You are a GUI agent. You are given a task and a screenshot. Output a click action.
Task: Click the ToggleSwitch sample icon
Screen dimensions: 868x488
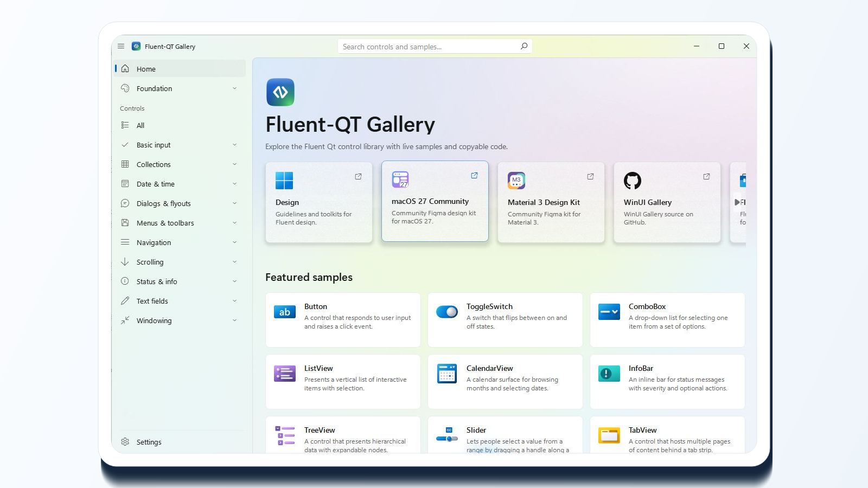point(447,312)
